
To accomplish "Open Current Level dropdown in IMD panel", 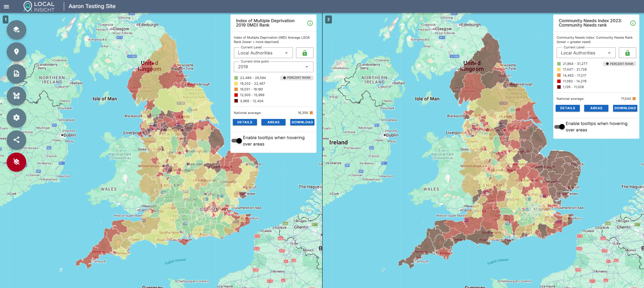I will coord(263,53).
